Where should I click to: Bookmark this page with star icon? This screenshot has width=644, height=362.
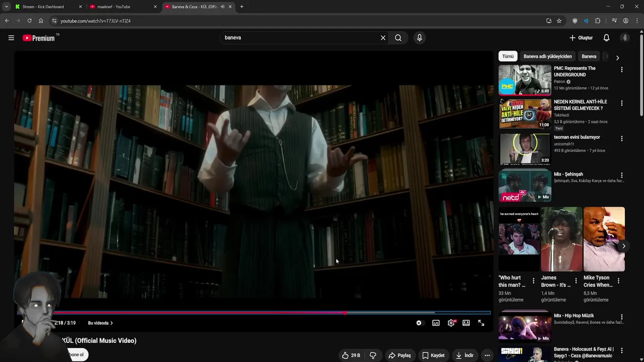point(559,21)
